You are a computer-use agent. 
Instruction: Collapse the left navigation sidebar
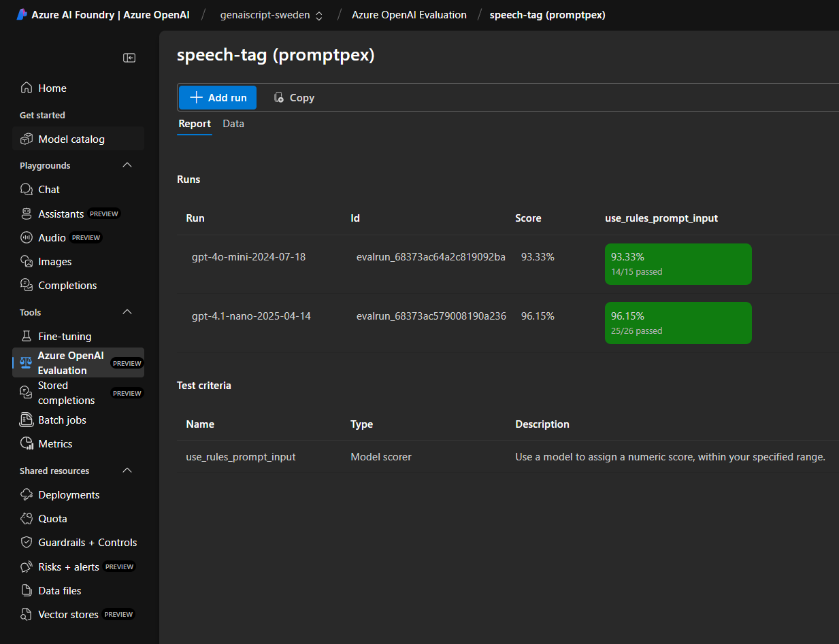pos(129,58)
